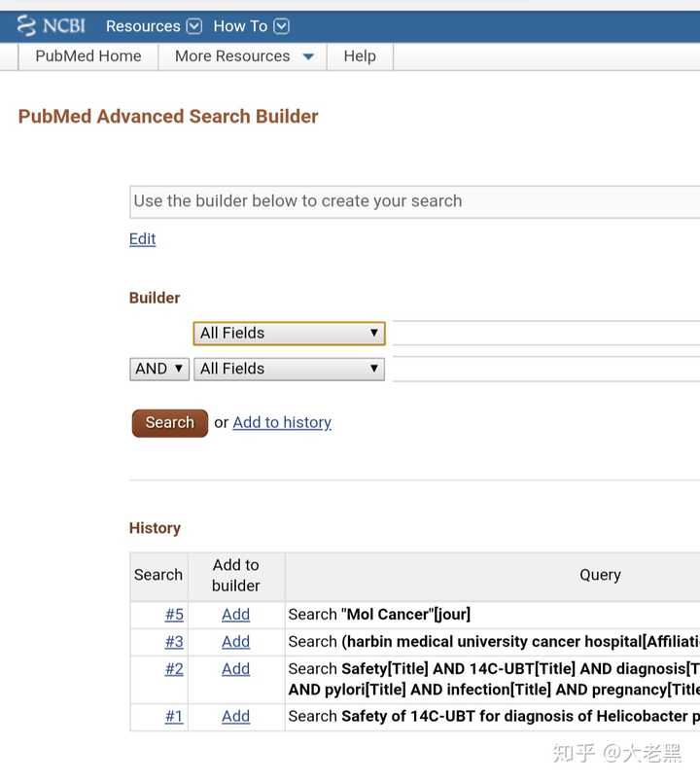700x782 pixels.
Task: Open the second All Fields dropdown
Action: [289, 369]
